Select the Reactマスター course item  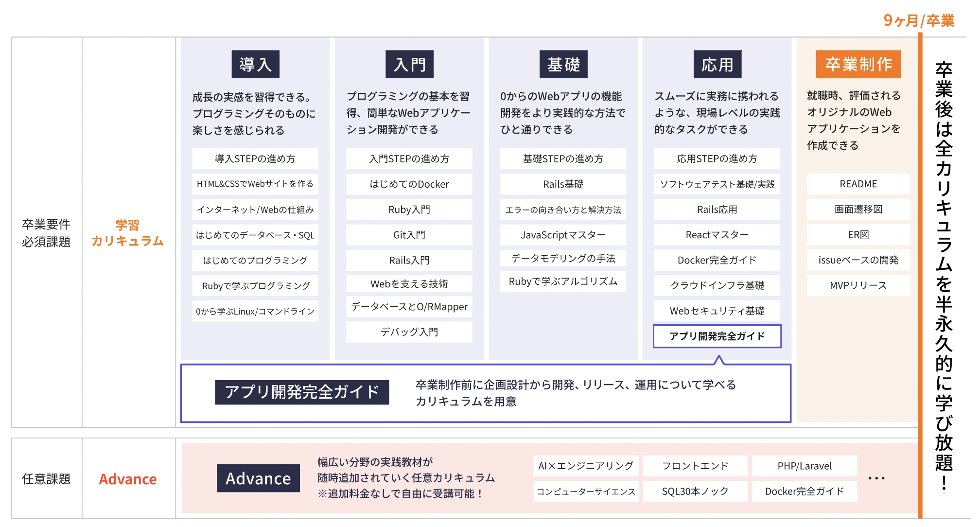[717, 235]
